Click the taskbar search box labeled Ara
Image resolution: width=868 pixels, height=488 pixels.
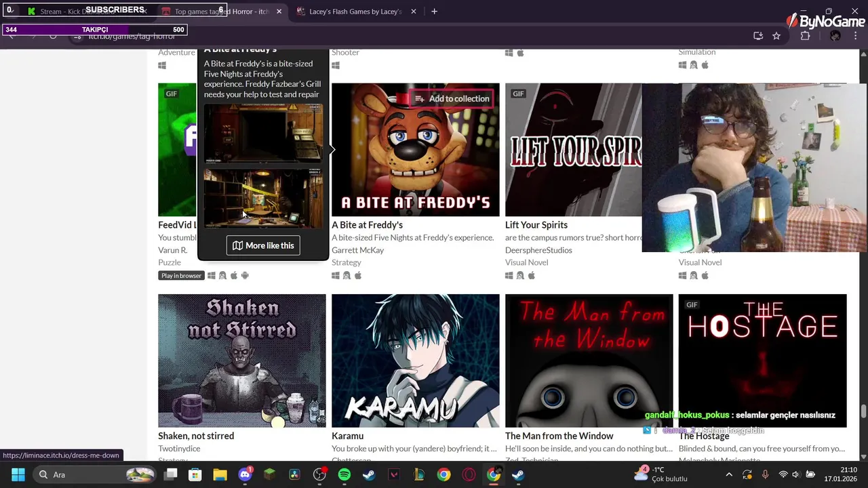pos(94,474)
